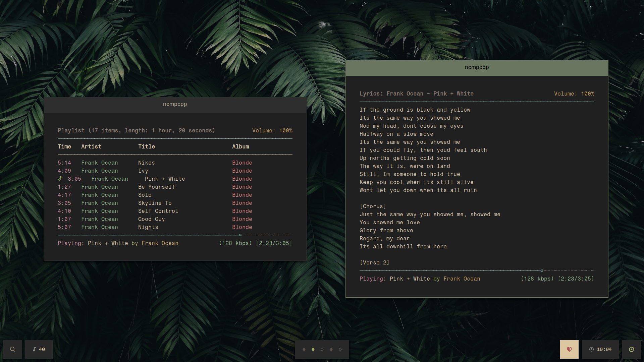Switch to the fifth workspace diamond
Screen dimensions: 644x362
click(340, 349)
